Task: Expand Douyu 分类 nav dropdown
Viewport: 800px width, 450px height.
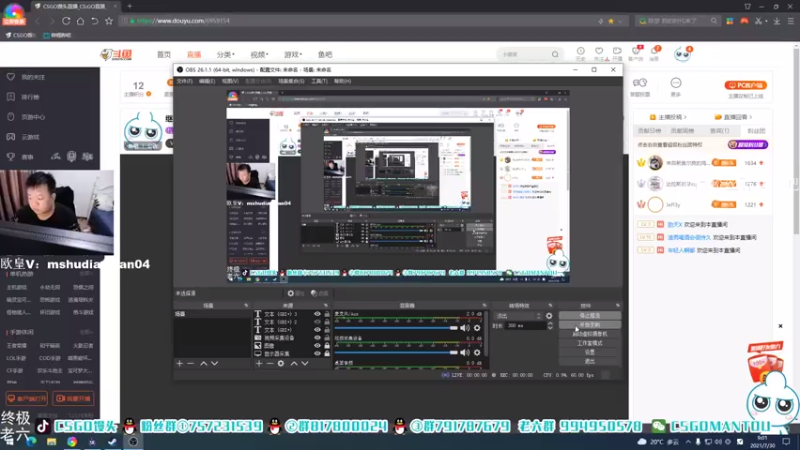Action: click(x=226, y=55)
